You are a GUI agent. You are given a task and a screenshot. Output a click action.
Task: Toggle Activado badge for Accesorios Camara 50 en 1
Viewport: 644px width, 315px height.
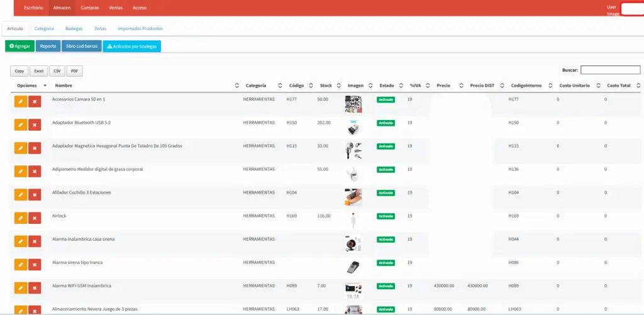pos(386,99)
